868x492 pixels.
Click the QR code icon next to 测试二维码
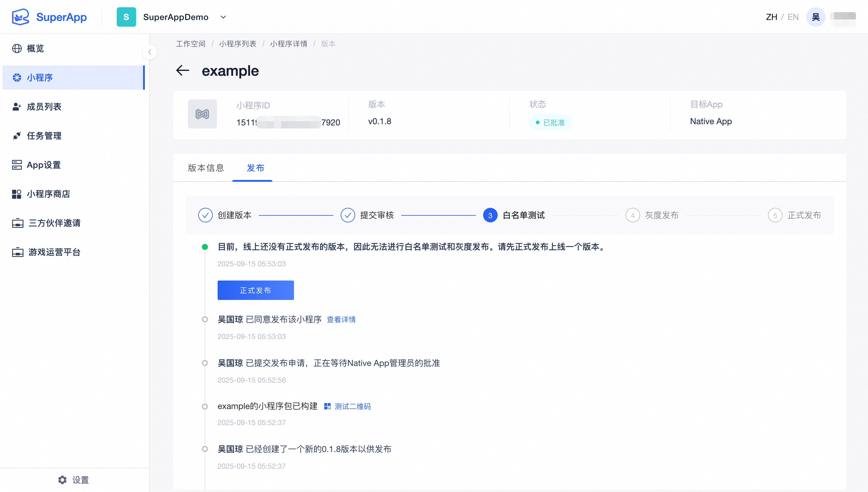click(x=327, y=407)
